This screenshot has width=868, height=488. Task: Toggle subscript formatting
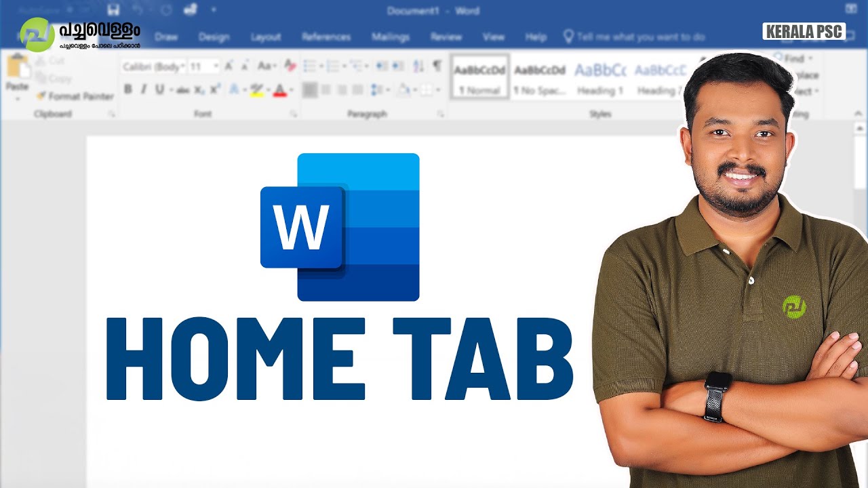tap(199, 89)
